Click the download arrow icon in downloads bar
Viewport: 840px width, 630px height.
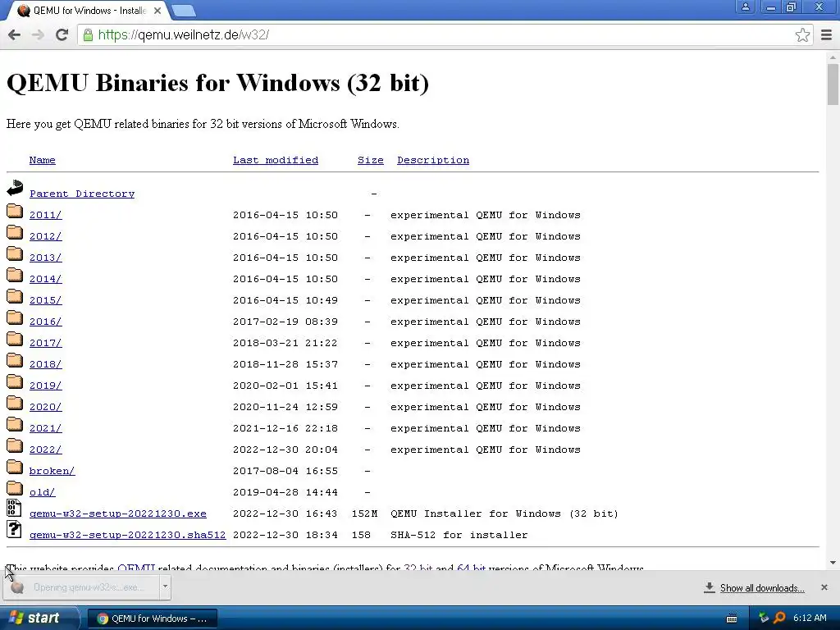pyautogui.click(x=710, y=587)
